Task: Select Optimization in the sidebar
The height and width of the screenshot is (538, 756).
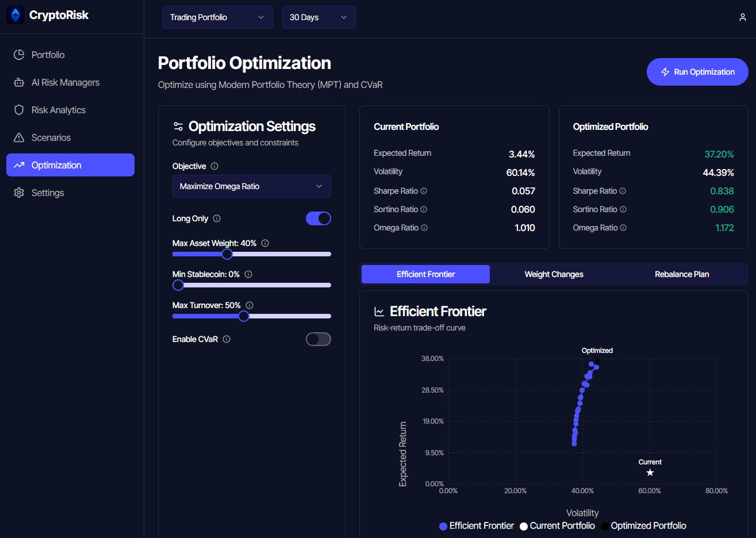Action: click(x=70, y=165)
